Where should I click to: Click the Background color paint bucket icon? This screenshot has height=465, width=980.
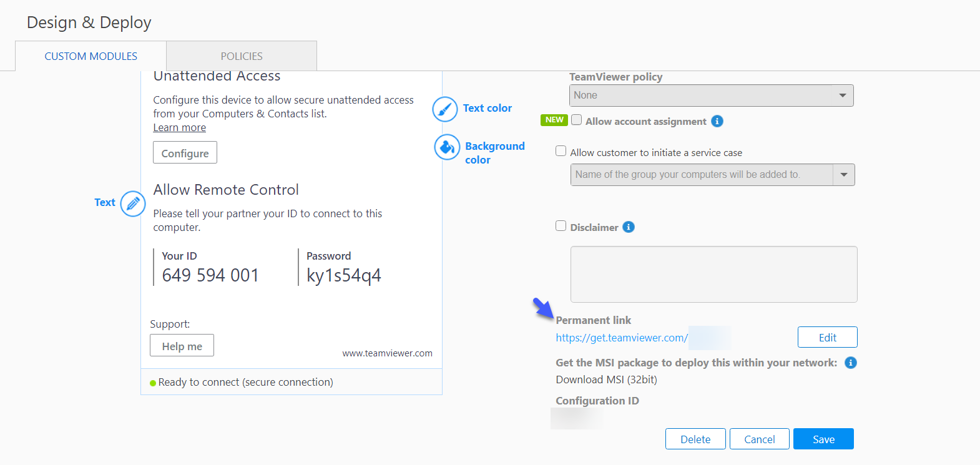[x=447, y=147]
